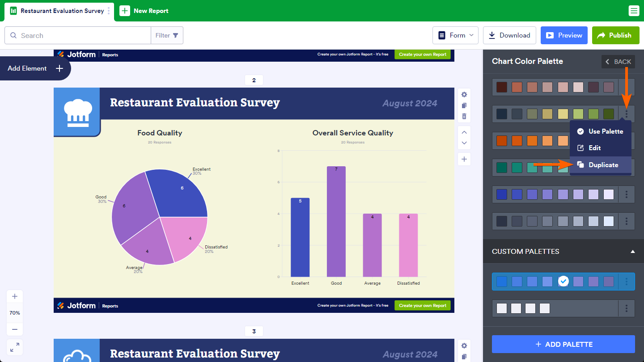644x362 pixels.
Task: Open options for the white custom palette
Action: 627,308
